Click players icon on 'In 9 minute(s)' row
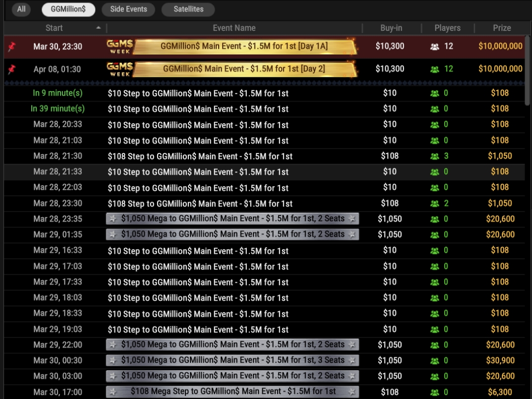The image size is (532, 399). 435,93
